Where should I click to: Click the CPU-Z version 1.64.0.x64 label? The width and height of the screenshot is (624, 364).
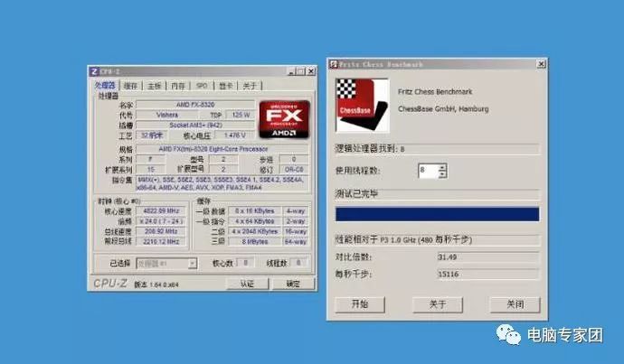[156, 285]
